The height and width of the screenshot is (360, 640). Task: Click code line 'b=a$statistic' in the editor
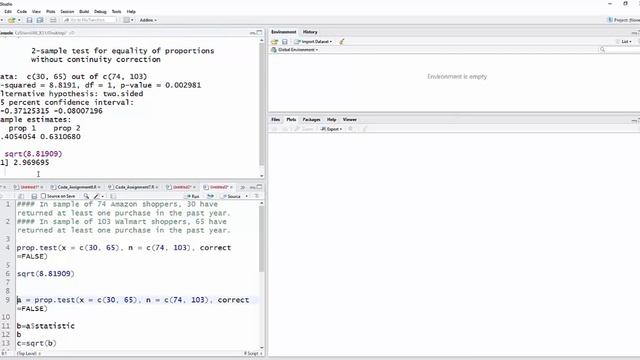click(x=46, y=326)
